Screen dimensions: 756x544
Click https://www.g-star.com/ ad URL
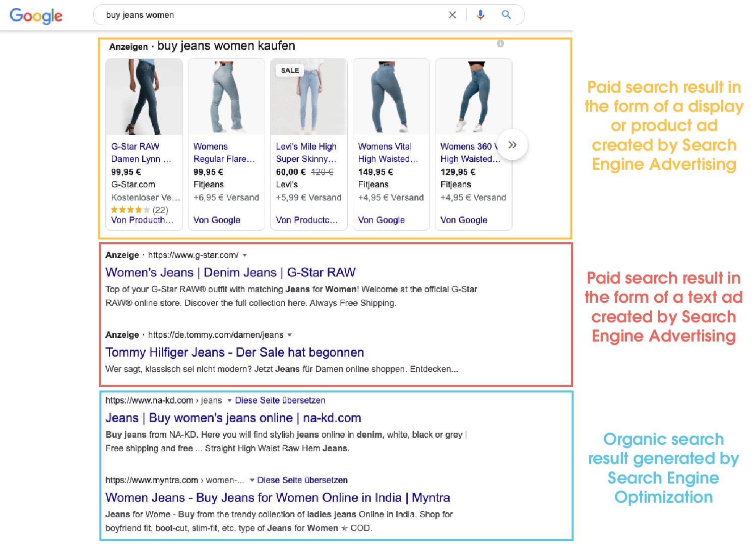[x=193, y=255]
